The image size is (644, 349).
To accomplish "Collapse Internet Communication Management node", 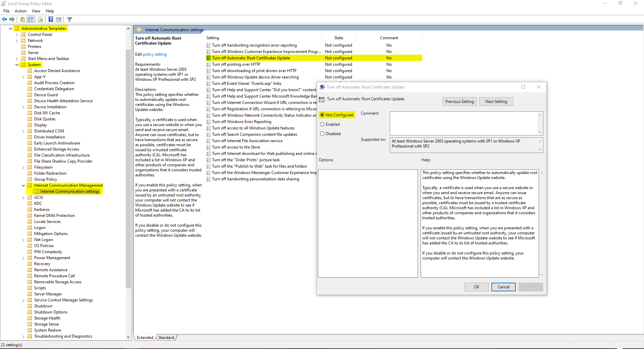I will pos(23,185).
